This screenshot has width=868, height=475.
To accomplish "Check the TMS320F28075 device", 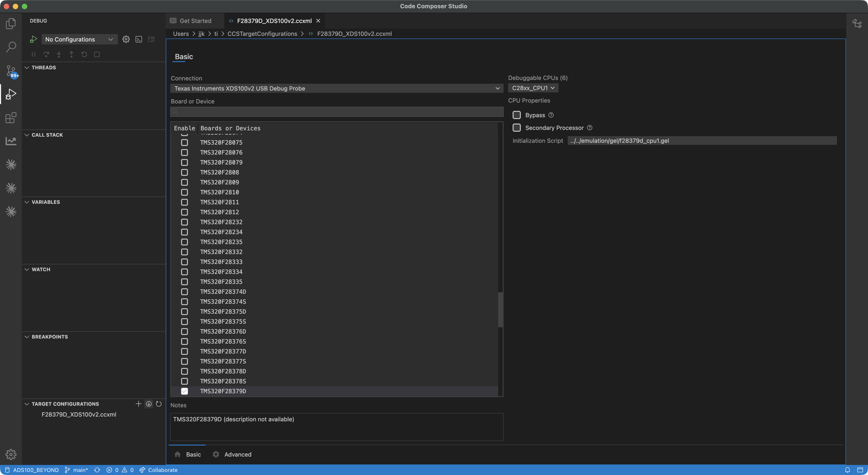I will coord(184,142).
